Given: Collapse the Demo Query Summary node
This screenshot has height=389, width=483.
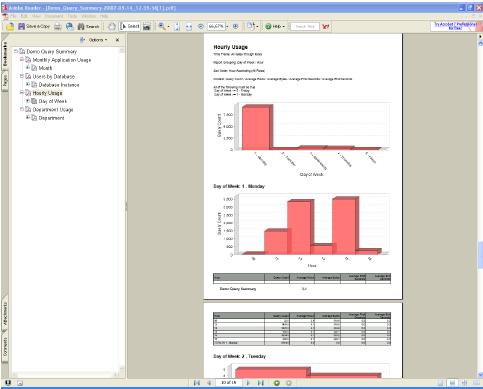Looking at the screenshot, I should 16,51.
